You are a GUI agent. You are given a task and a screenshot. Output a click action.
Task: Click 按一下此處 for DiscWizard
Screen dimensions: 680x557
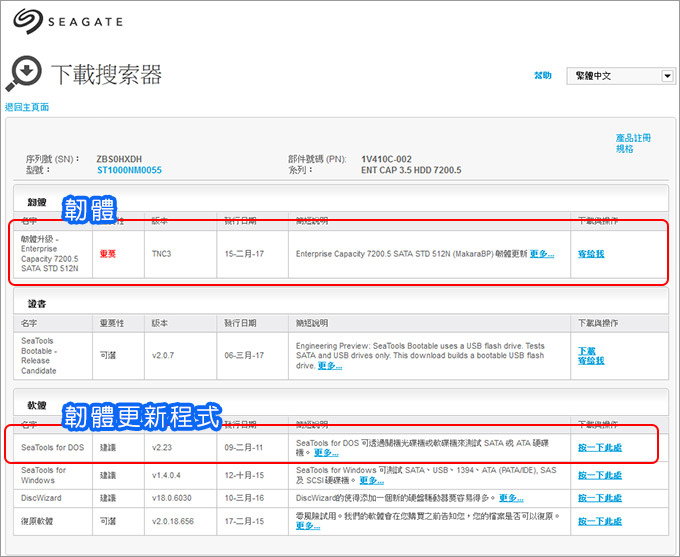coord(600,498)
